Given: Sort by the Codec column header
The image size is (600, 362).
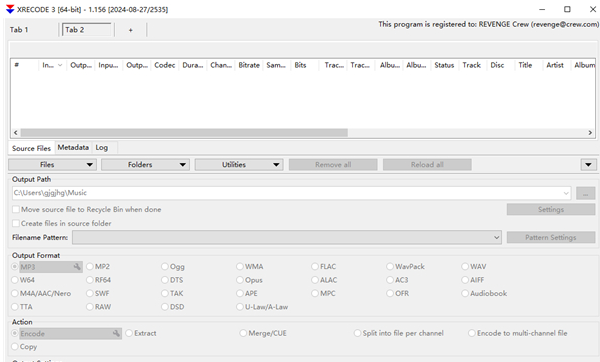Looking at the screenshot, I should pyautogui.click(x=165, y=65).
